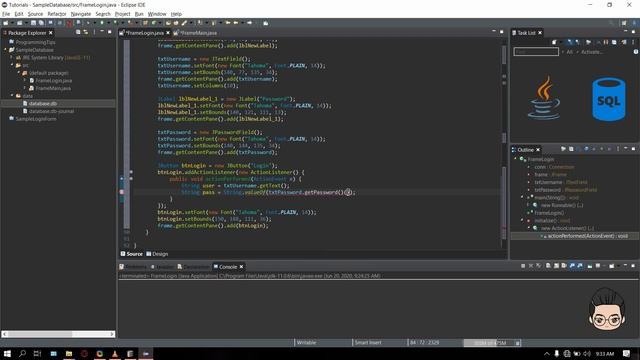Viewport: 640px width, 360px height.
Task: Open the Outline view menu
Action: click(x=618, y=149)
